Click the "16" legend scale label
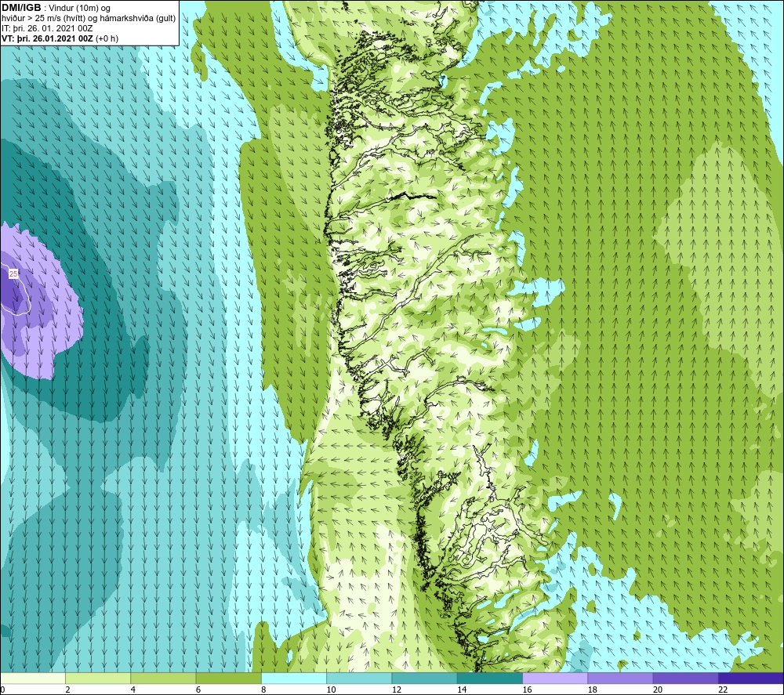Image resolution: width=784 pixels, height=695 pixels. tap(527, 690)
